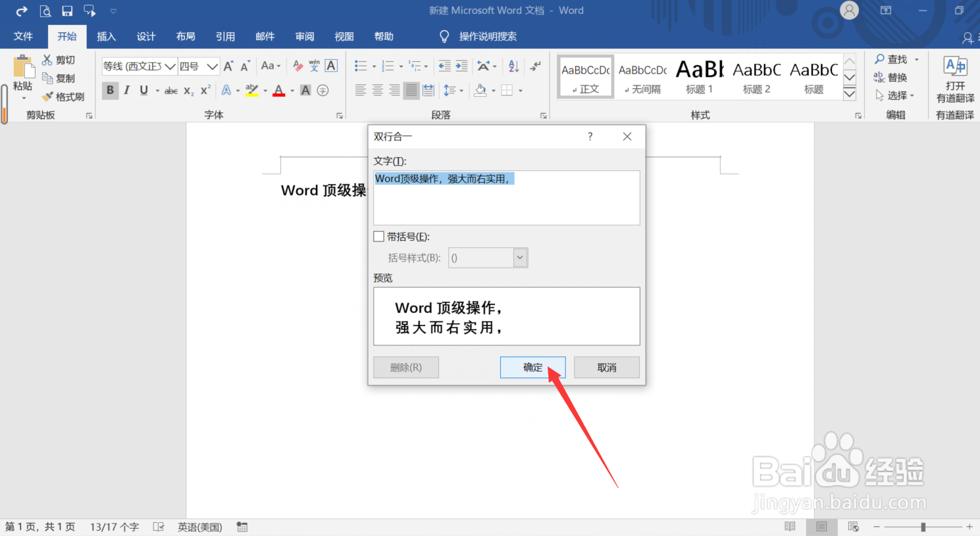Image resolution: width=980 pixels, height=536 pixels.
Task: Toggle subscript formatting
Action: pos(188,91)
